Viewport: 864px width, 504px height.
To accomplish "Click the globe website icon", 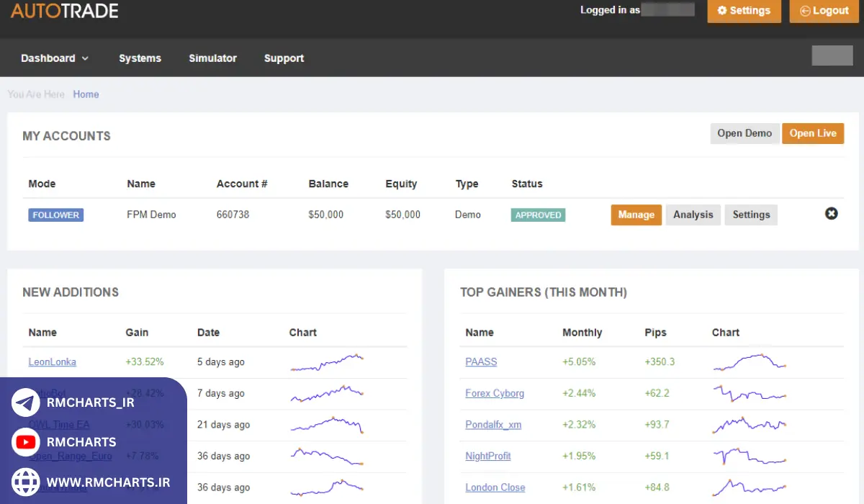I will tap(26, 481).
